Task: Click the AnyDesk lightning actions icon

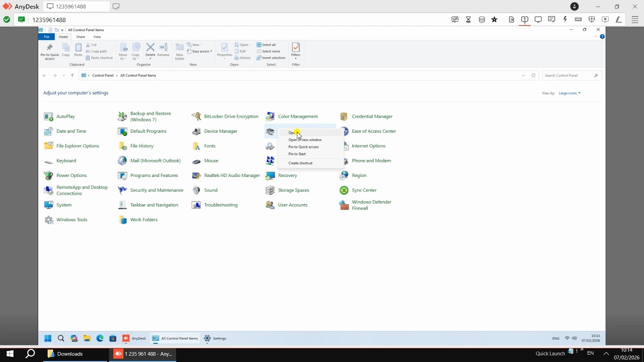Action: coord(565,20)
